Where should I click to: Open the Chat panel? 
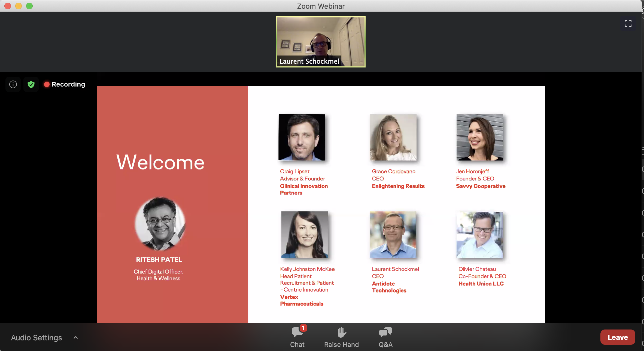[x=297, y=337]
